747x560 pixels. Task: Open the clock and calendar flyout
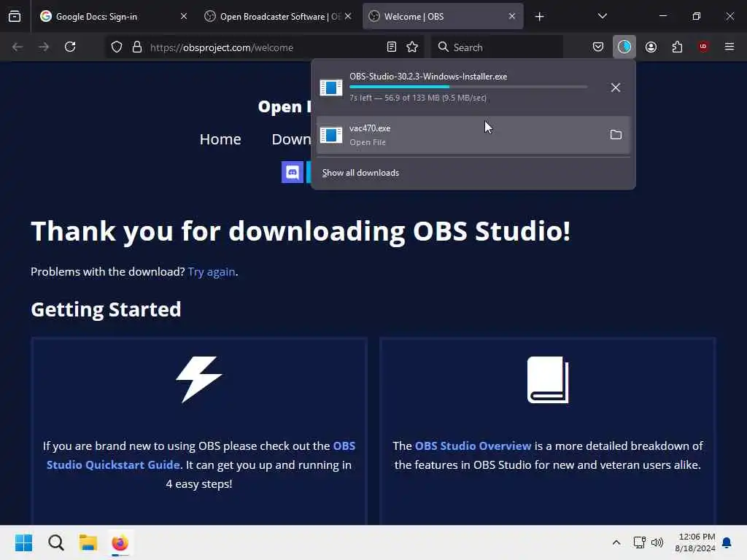(x=695, y=542)
